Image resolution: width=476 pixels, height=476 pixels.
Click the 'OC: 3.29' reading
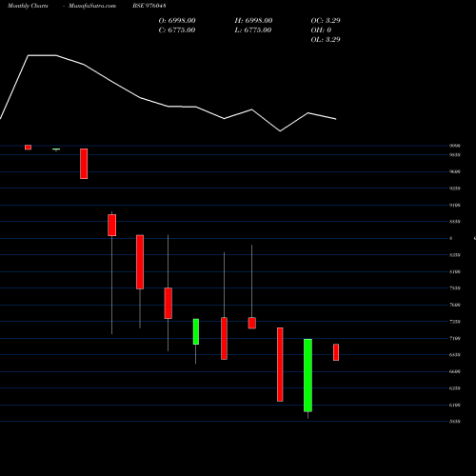pyautogui.click(x=326, y=20)
